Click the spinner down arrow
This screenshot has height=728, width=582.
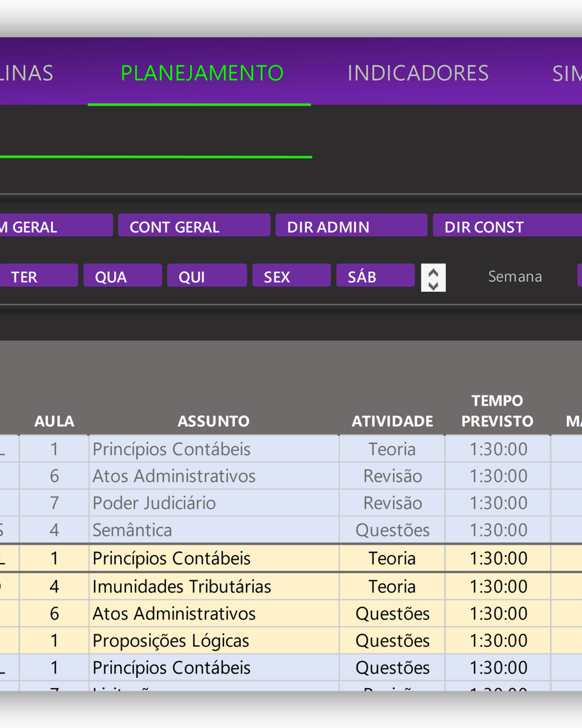(433, 286)
